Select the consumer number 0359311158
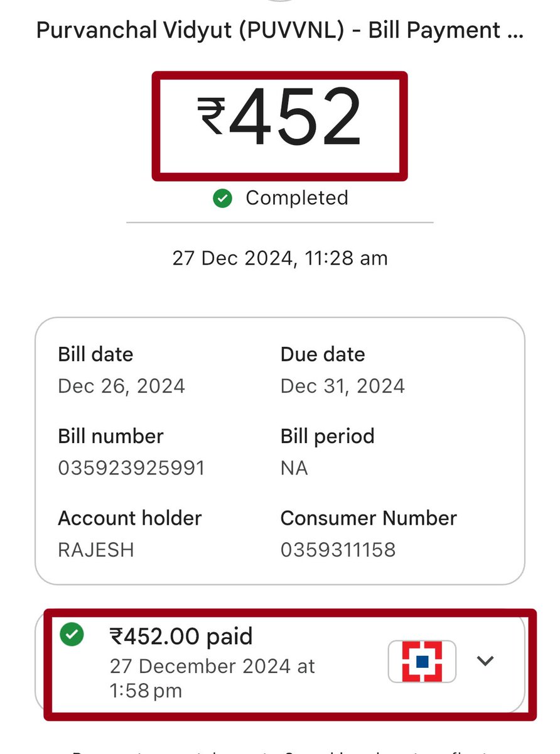This screenshot has width=560, height=754. click(338, 550)
